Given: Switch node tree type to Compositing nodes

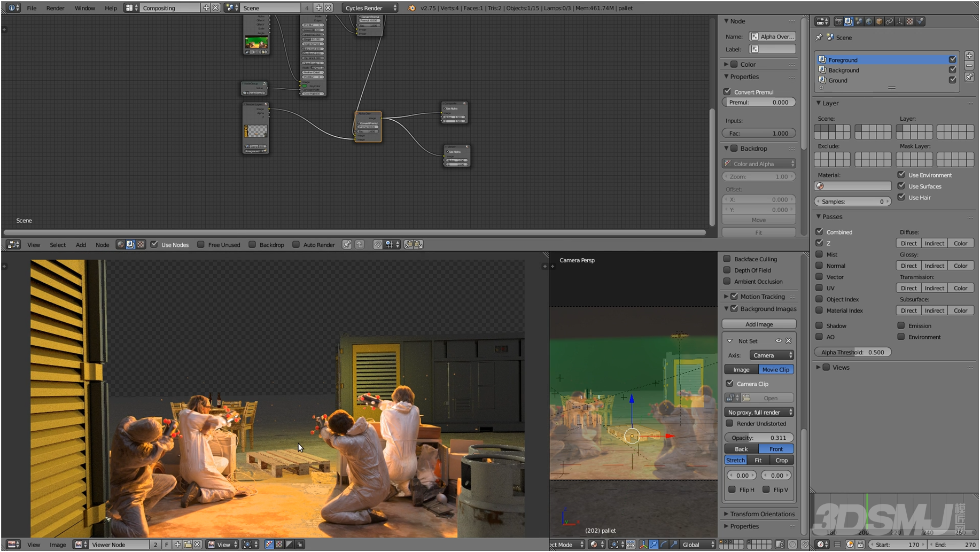Looking at the screenshot, I should point(130,245).
